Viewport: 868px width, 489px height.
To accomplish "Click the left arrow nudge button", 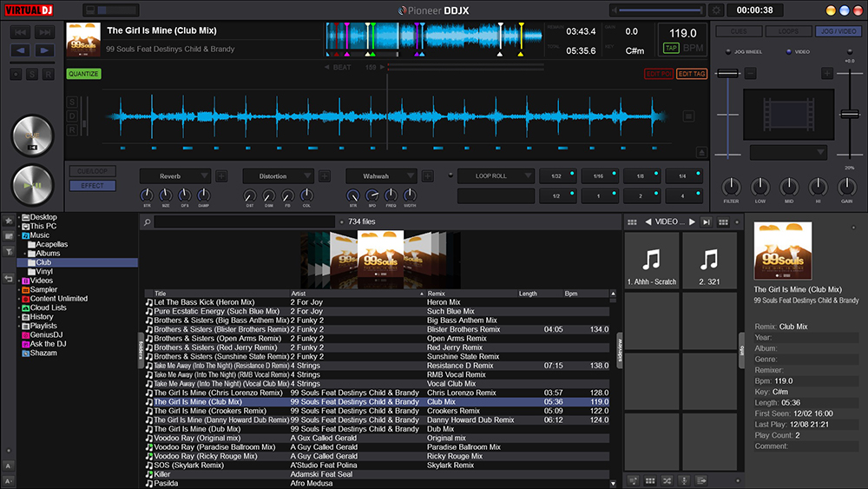I will (21, 50).
